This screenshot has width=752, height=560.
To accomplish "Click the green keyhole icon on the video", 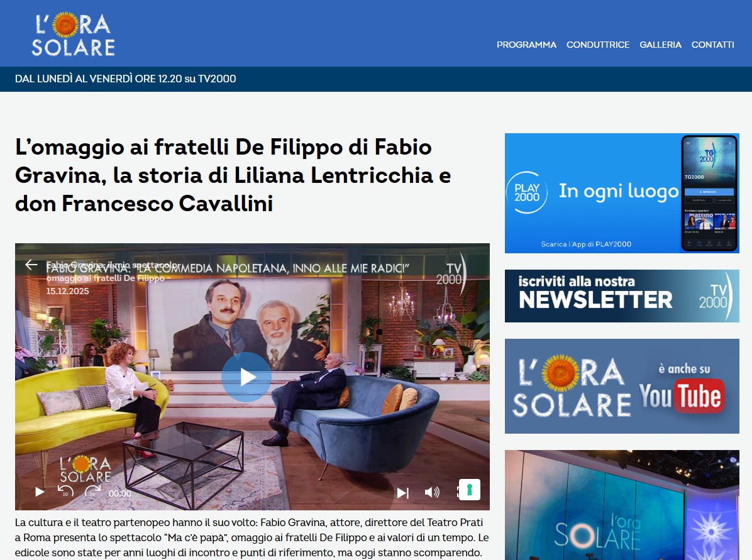I will coord(470,490).
